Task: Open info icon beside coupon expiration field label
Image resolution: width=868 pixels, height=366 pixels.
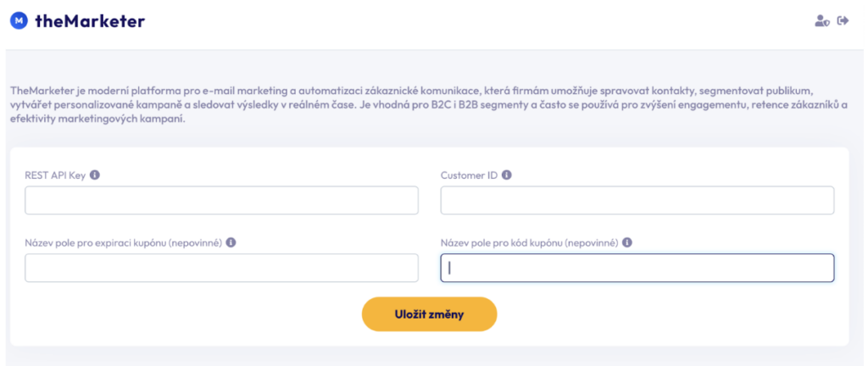Action: click(231, 242)
